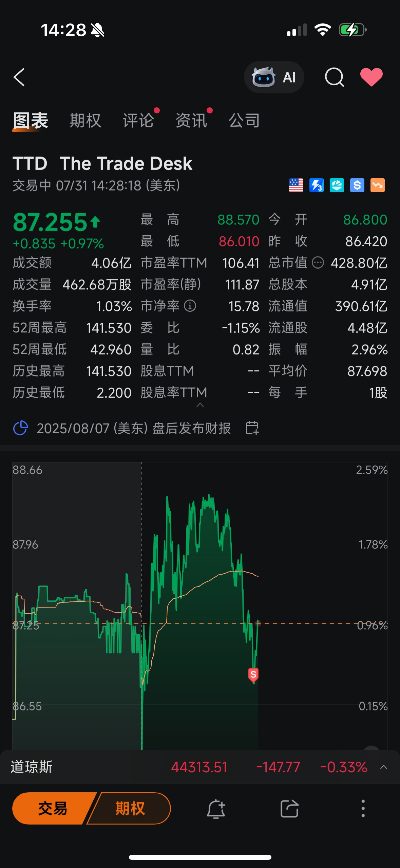Tap the 最高 value 88.570
Screen dimensions: 400x868
pyautogui.click(x=239, y=220)
